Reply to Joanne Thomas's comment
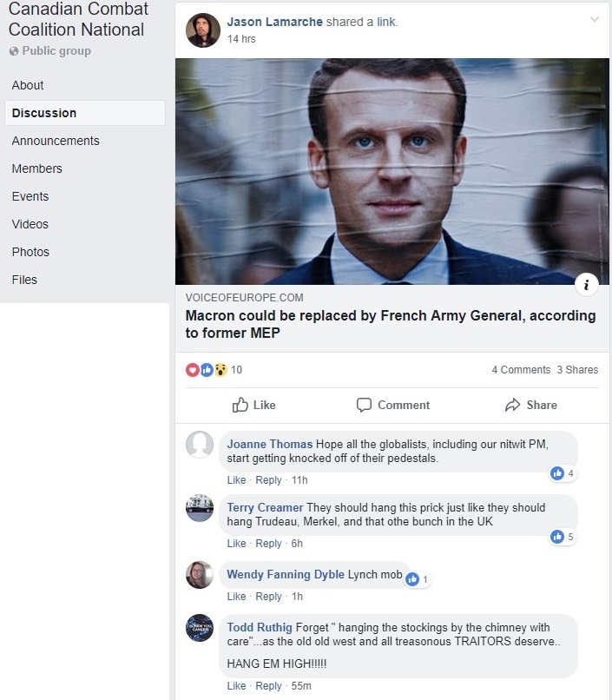The height and width of the screenshot is (700, 612). [x=268, y=480]
